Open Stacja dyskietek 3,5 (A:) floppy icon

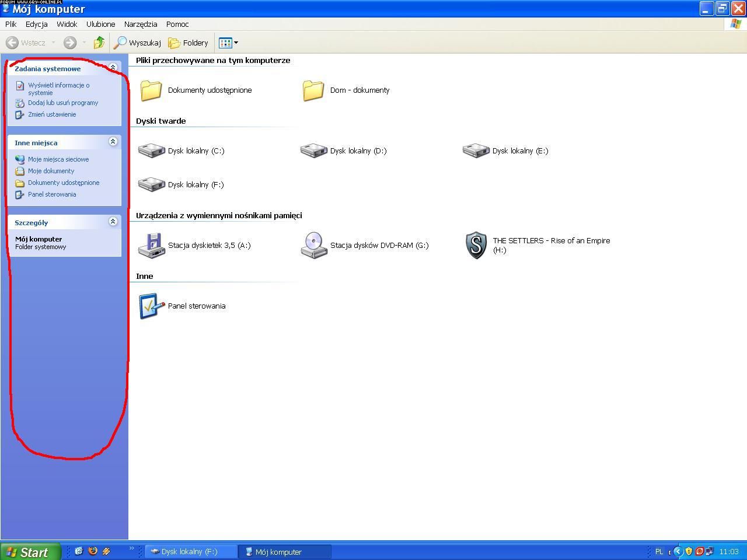(x=152, y=245)
